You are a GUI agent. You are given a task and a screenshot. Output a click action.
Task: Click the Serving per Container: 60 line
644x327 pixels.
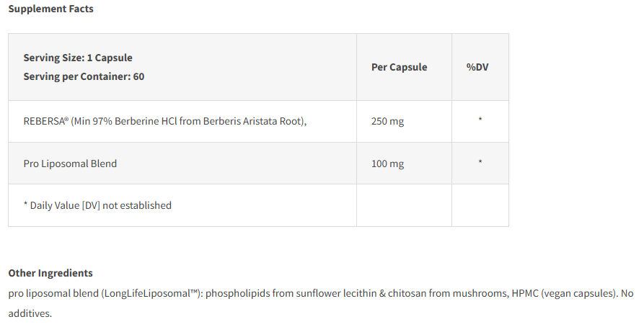point(84,76)
